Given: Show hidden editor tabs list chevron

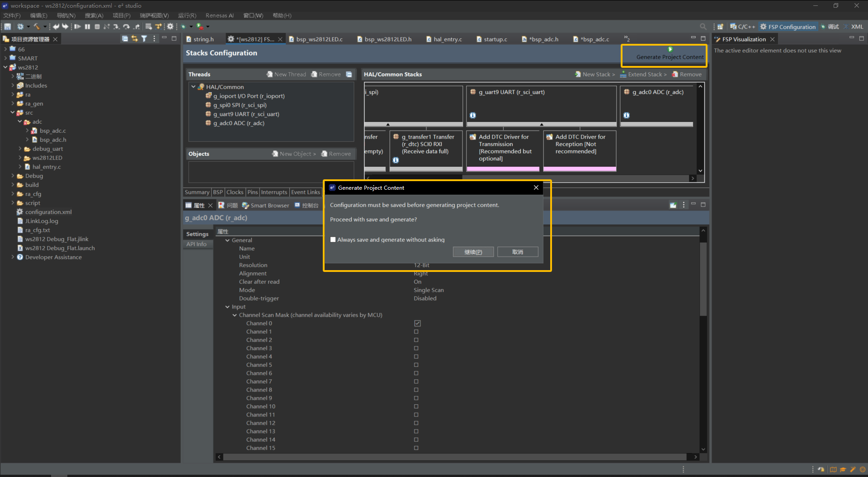Looking at the screenshot, I should pyautogui.click(x=627, y=39).
